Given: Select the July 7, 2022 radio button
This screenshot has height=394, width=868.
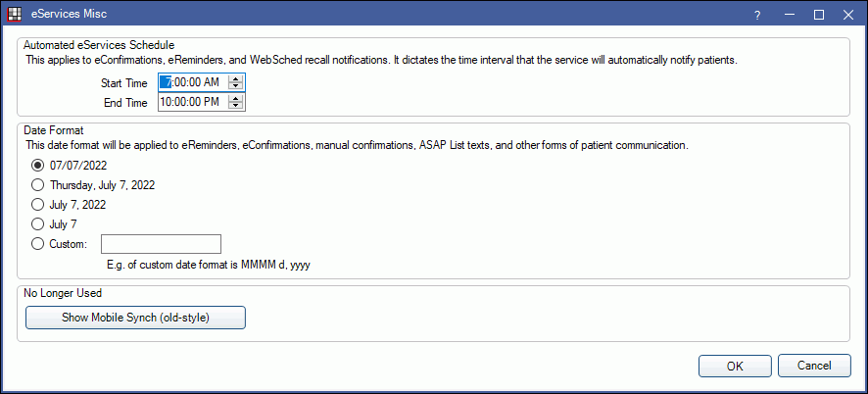Looking at the screenshot, I should click(37, 205).
